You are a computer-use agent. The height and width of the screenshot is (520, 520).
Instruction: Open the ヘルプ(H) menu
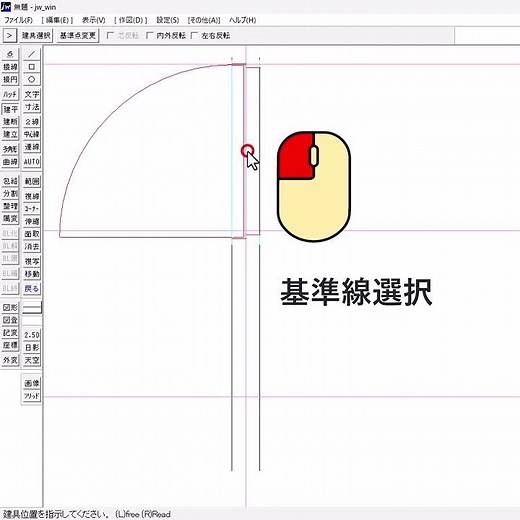243,20
